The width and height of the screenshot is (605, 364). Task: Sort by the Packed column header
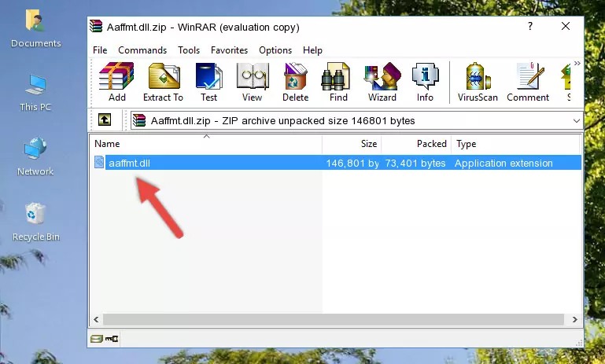(x=416, y=144)
